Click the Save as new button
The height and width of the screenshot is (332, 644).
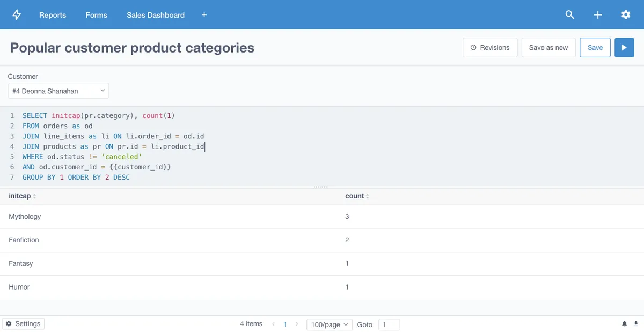click(548, 47)
